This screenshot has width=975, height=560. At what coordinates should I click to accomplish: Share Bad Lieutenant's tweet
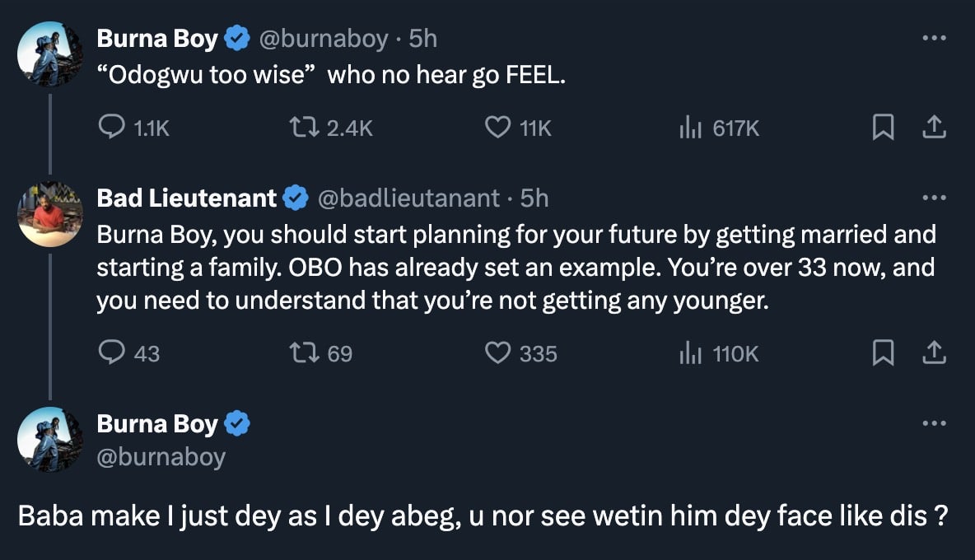click(x=933, y=353)
